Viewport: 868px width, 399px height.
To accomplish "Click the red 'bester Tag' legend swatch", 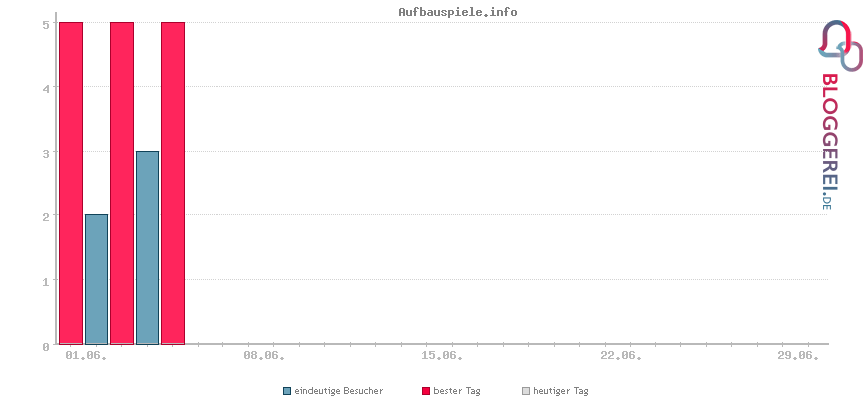I will click(426, 391).
